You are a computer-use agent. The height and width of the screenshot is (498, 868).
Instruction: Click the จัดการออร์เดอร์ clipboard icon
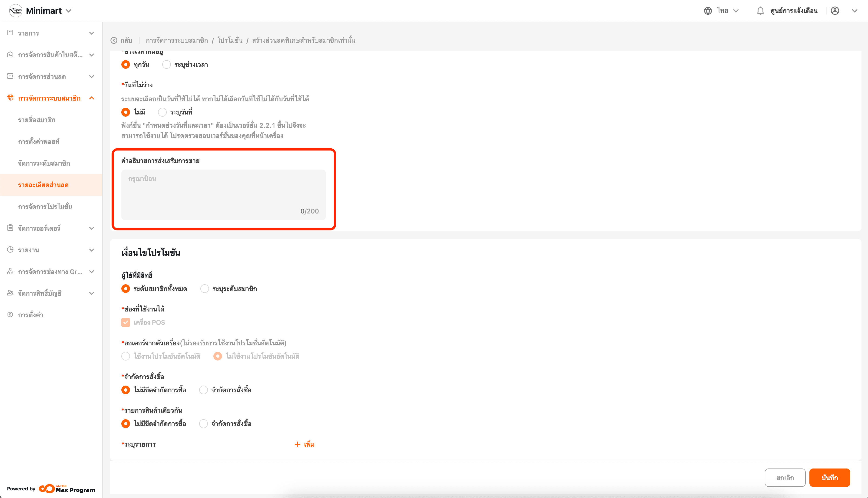click(x=10, y=228)
